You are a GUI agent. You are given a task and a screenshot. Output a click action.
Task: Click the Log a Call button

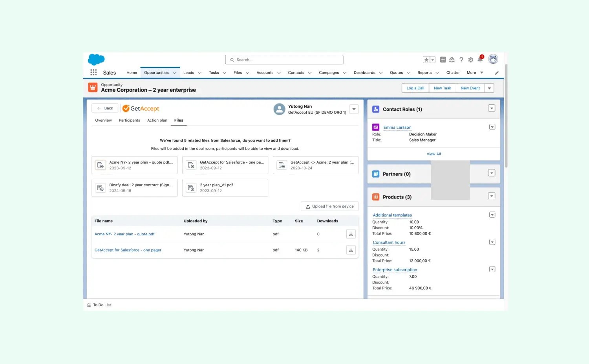pos(415,87)
